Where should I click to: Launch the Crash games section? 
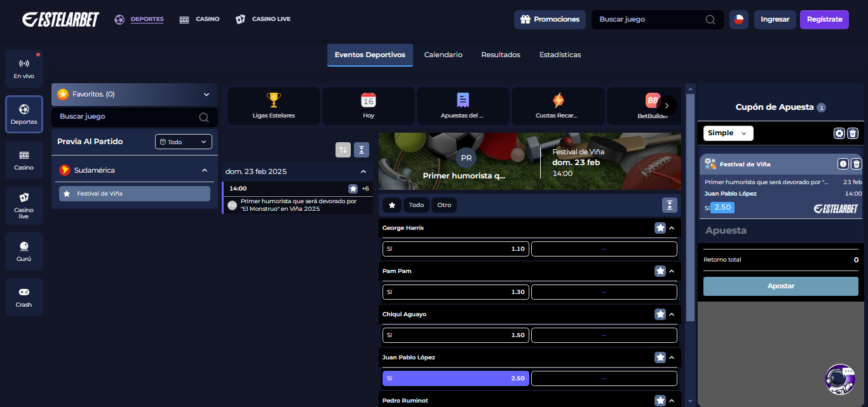[x=24, y=297]
